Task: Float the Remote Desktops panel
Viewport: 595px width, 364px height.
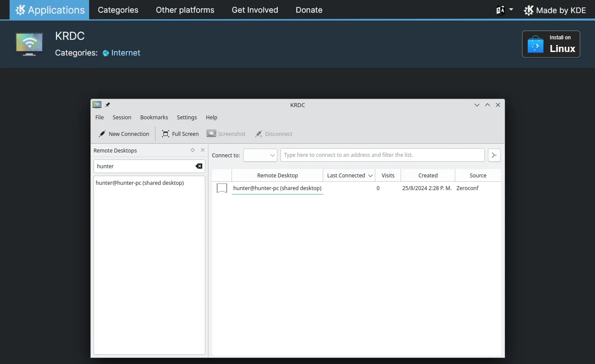Action: [193, 150]
